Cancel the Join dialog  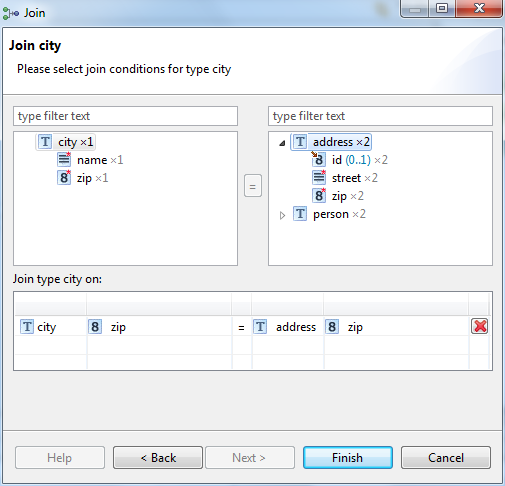click(446, 458)
